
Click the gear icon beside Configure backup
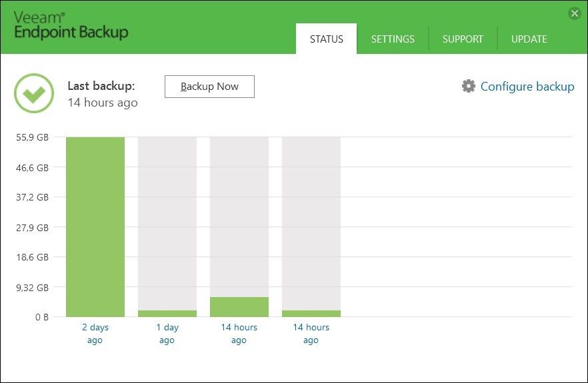[x=469, y=86]
